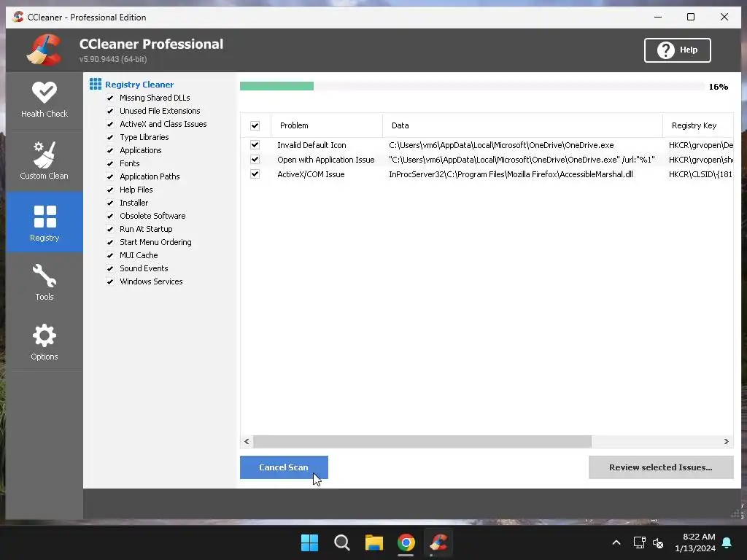Open taskbar Search

[x=342, y=542]
